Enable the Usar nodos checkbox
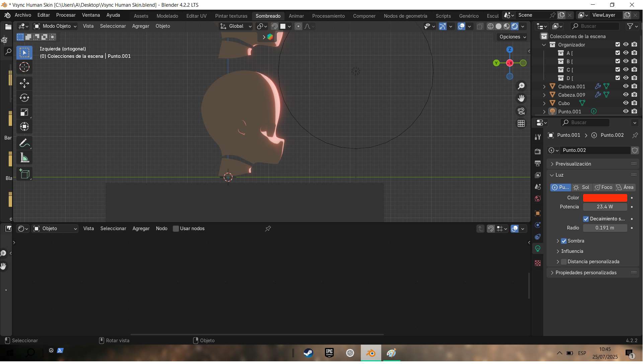Viewport: 644px width, 364px height. point(176,229)
